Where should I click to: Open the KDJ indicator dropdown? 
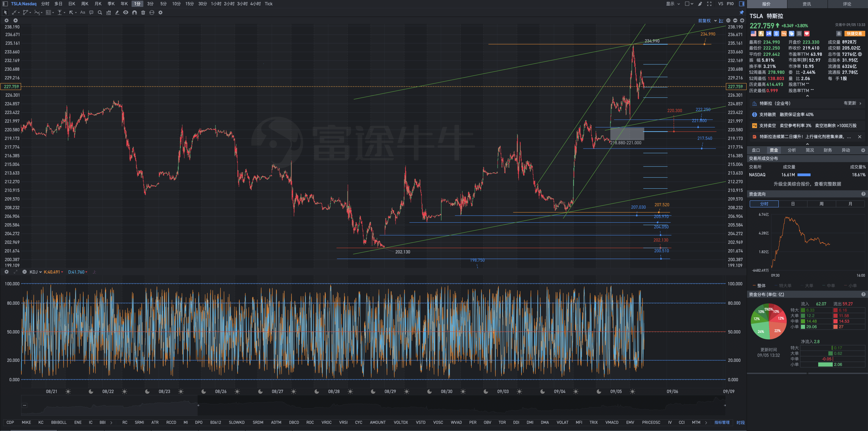coord(36,272)
